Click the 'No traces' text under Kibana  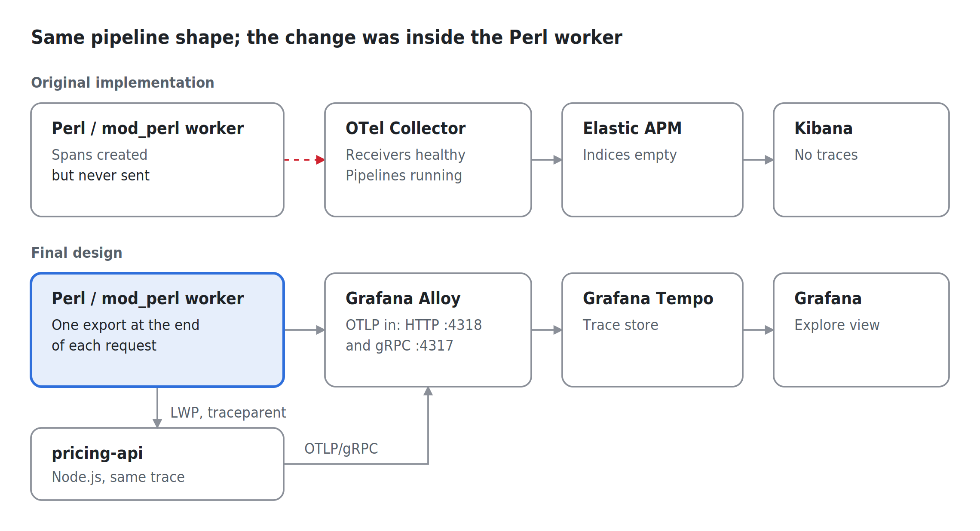(x=826, y=155)
